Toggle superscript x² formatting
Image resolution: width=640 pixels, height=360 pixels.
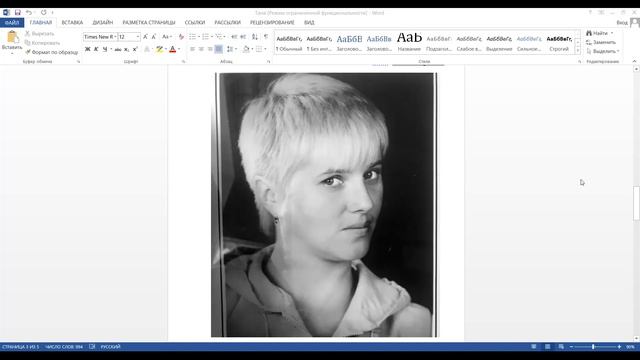coord(135,49)
